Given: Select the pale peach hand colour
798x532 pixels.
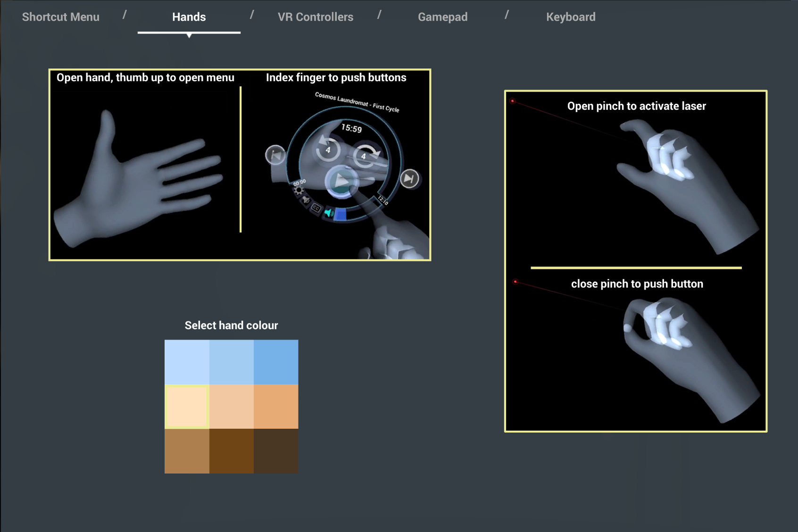Looking at the screenshot, I should pos(187,407).
